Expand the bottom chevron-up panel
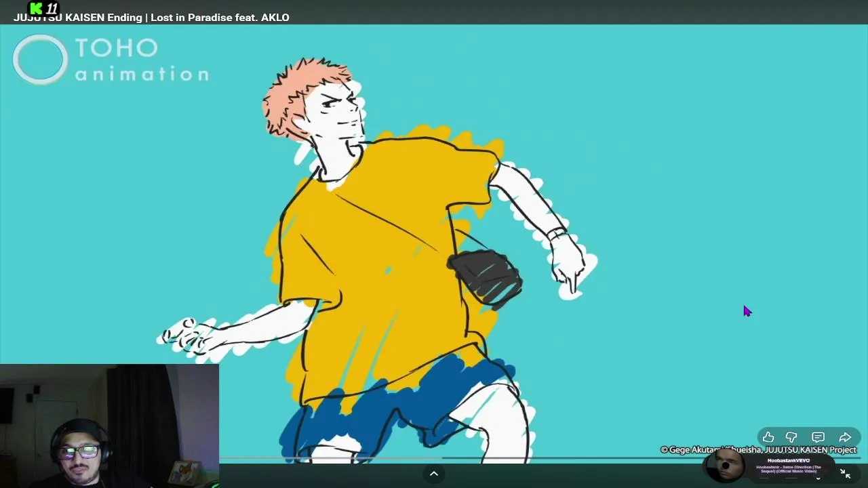The height and width of the screenshot is (488, 868). [434, 474]
